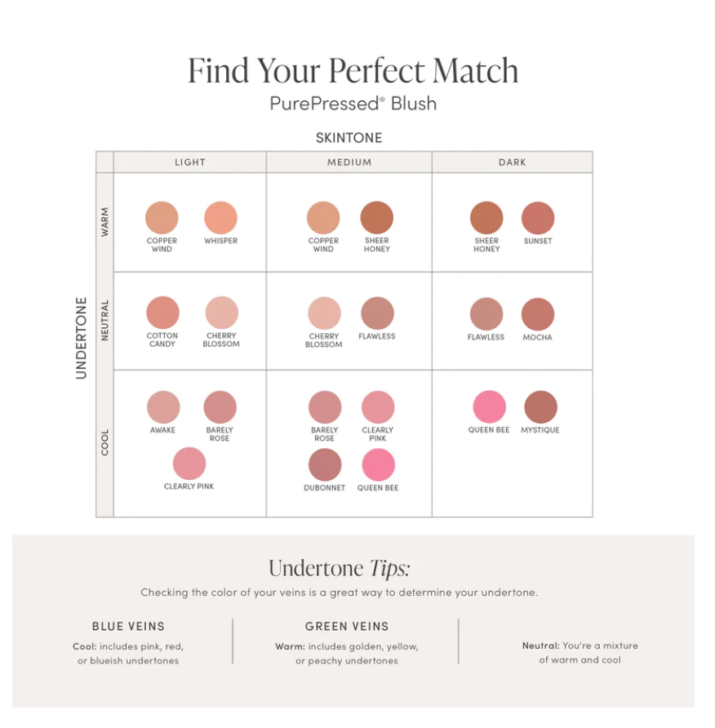Viewport: 715px width, 728px height.
Task: Pick the Mystique blush swatch
Action: click(540, 407)
